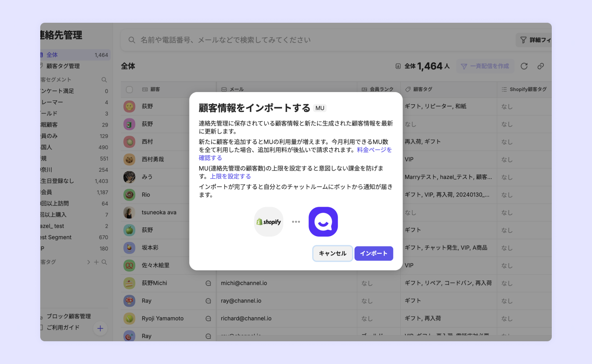Click the 一斉配信を作成 button
Image resolution: width=592 pixels, height=364 pixels.
pos(485,66)
